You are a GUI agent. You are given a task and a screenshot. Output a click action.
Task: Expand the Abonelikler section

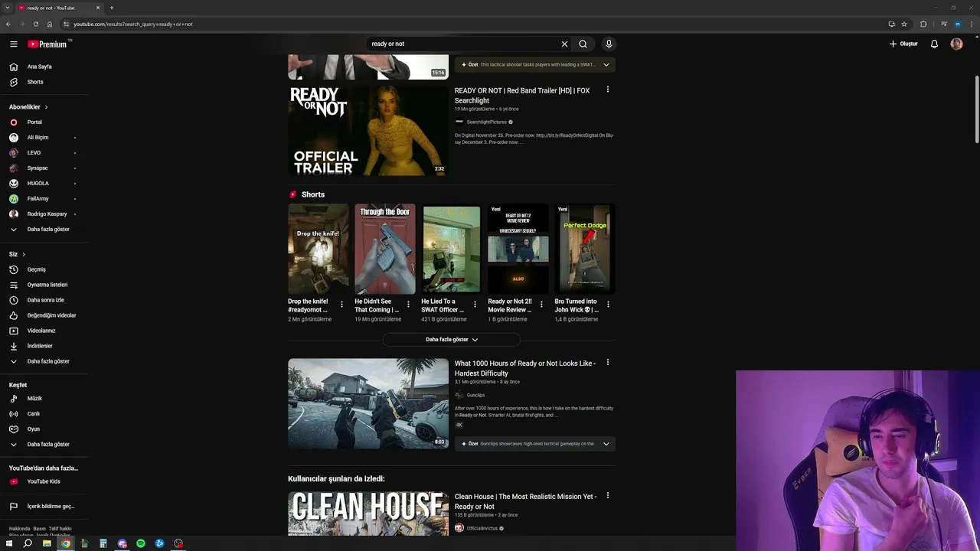coord(28,107)
